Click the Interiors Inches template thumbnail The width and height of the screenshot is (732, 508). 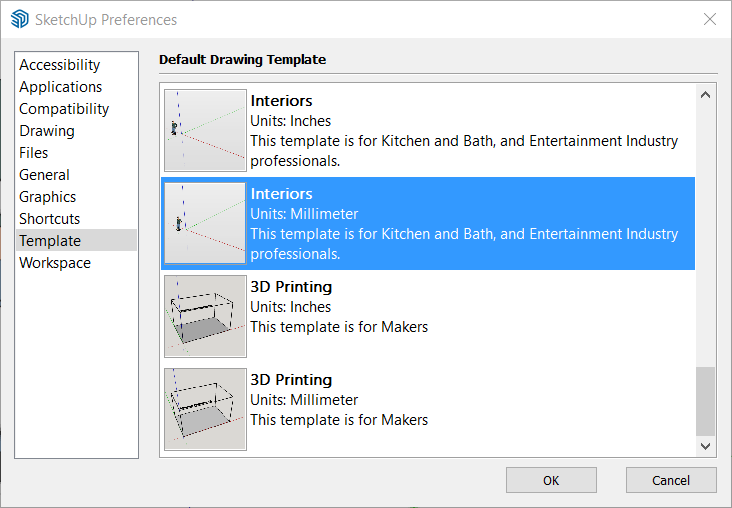tap(205, 130)
